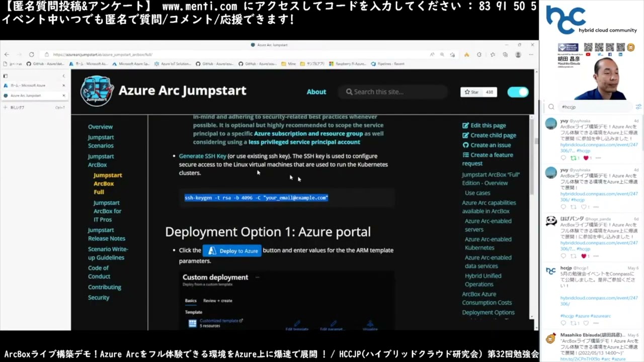
Task: Open the Security page
Action: coord(99,298)
